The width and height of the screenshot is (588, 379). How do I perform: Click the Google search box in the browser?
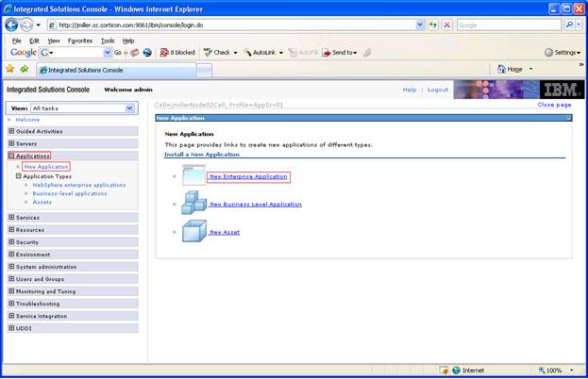point(509,25)
